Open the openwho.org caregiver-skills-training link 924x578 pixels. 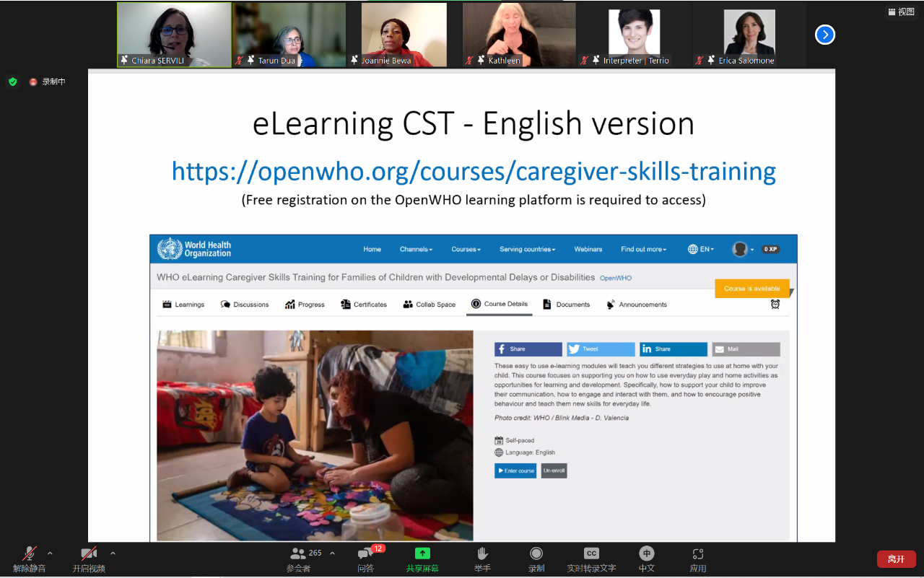(x=474, y=171)
